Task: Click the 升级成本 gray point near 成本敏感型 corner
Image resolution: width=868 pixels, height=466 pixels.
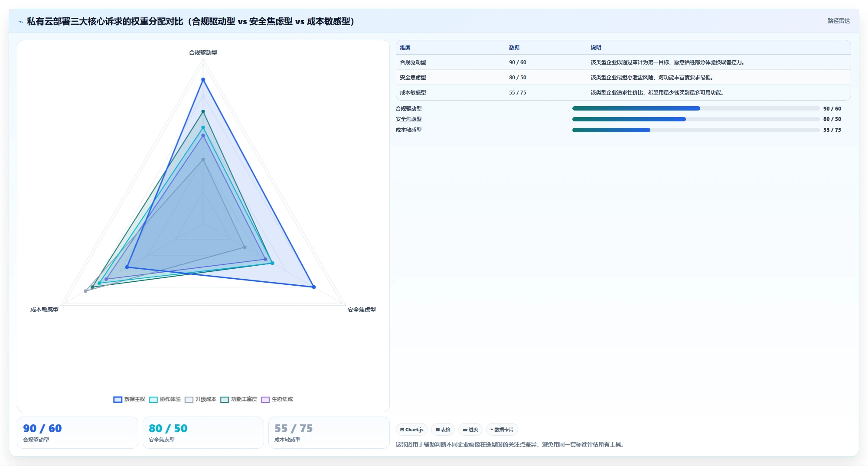Action: tap(85, 291)
